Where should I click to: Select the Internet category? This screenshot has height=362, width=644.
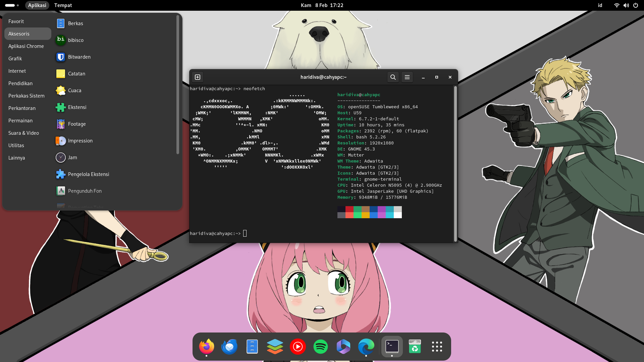coord(17,71)
